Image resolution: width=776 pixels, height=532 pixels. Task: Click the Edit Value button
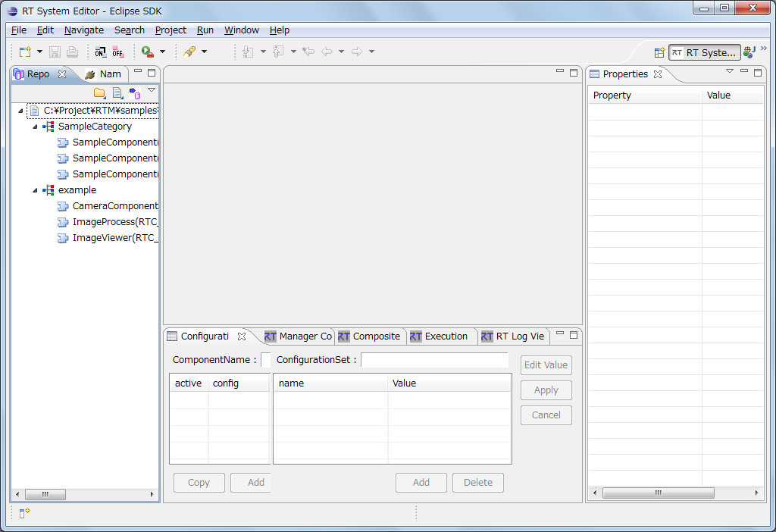point(546,365)
